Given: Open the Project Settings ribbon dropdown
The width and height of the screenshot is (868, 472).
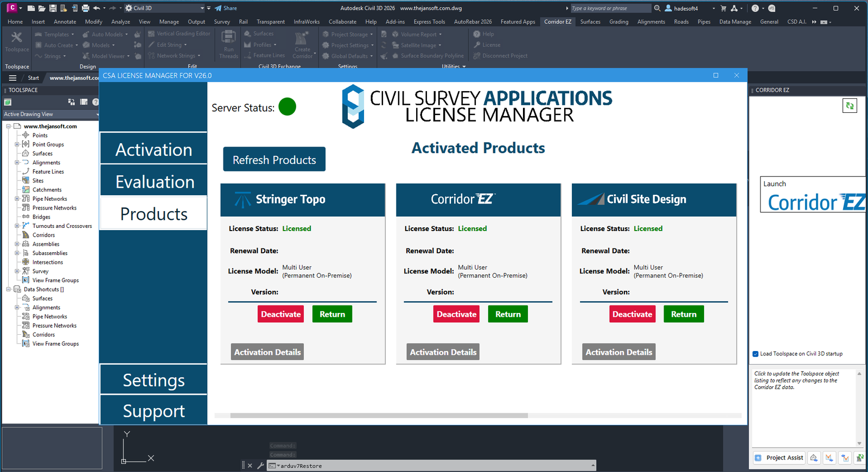Looking at the screenshot, I should click(348, 45).
